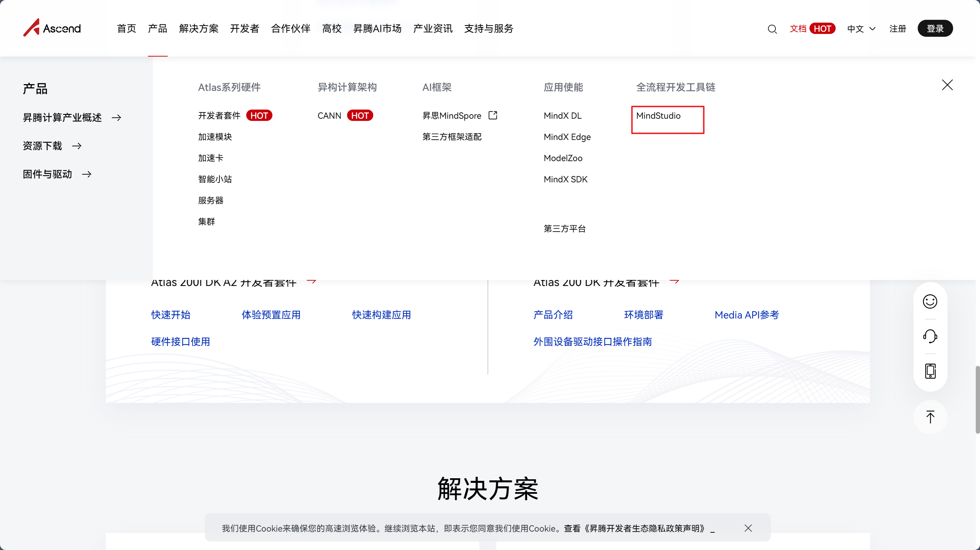Open MindX SDK link

coord(565,179)
